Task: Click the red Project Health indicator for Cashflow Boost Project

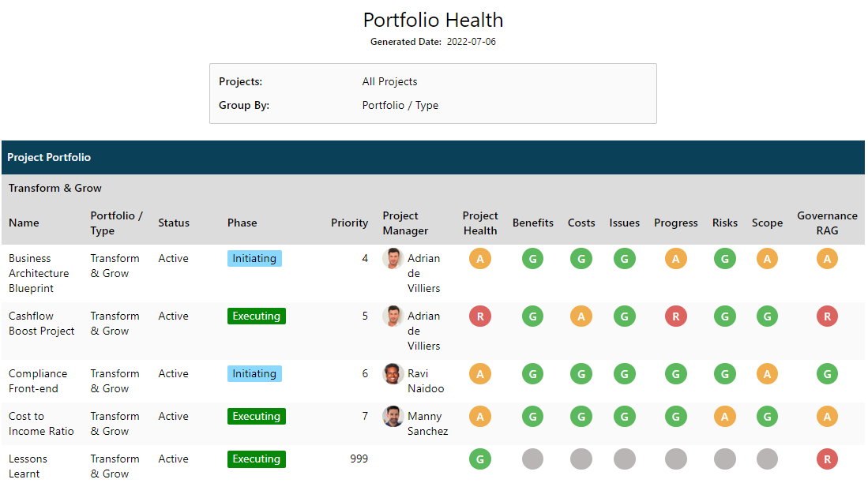Action: [480, 316]
